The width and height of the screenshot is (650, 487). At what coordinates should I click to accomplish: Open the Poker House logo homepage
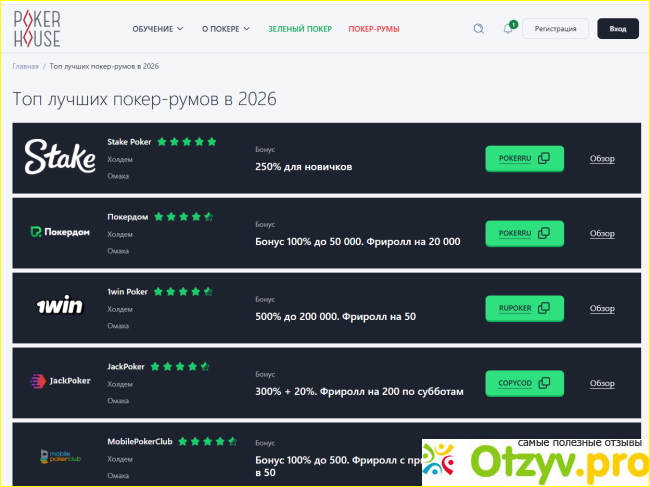[37, 29]
